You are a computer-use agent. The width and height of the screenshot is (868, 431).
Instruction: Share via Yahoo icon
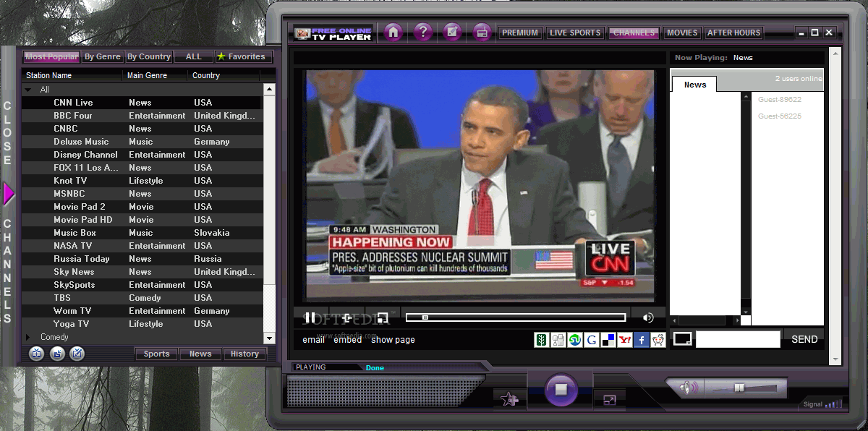[624, 340]
